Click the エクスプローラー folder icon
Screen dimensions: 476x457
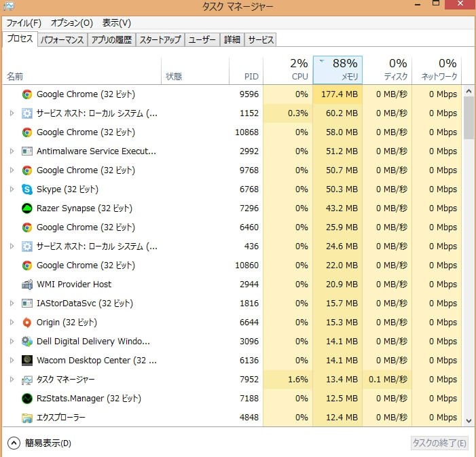click(x=27, y=418)
